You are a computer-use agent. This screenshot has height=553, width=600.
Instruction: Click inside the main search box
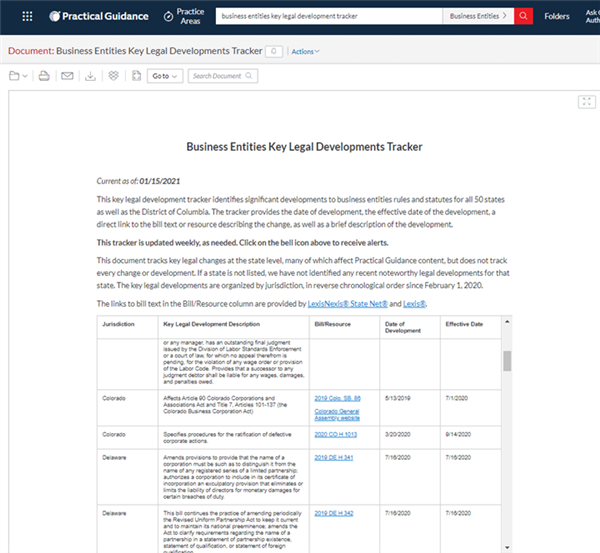329,16
